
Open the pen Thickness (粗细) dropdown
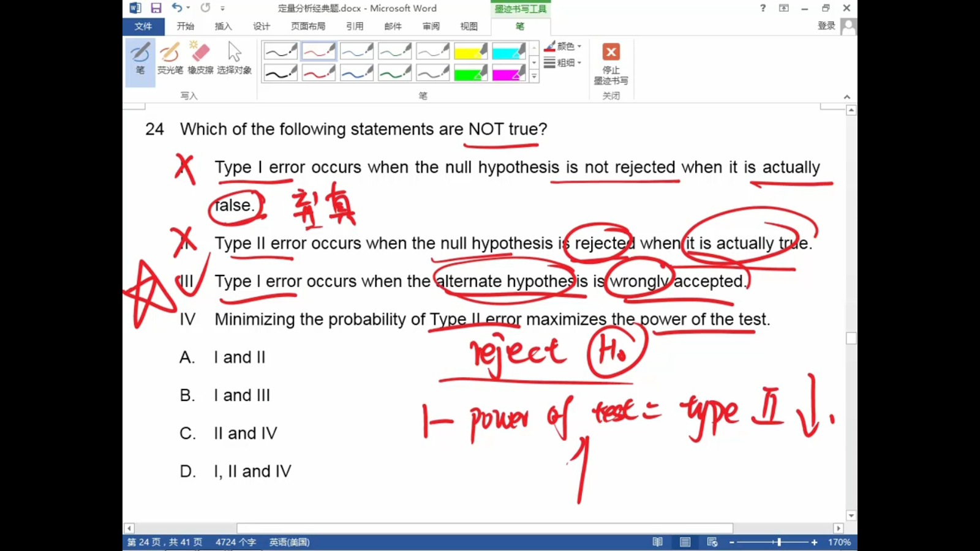point(563,62)
